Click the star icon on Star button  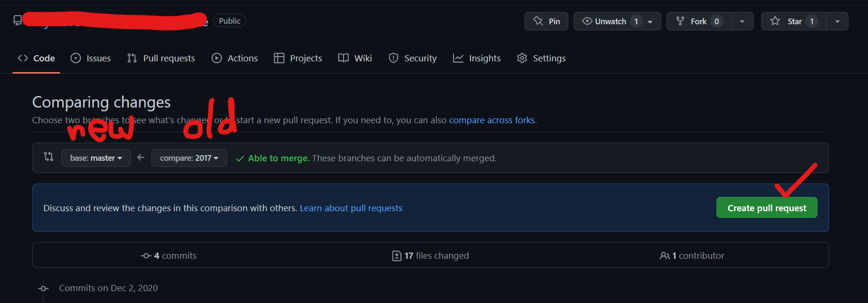775,21
